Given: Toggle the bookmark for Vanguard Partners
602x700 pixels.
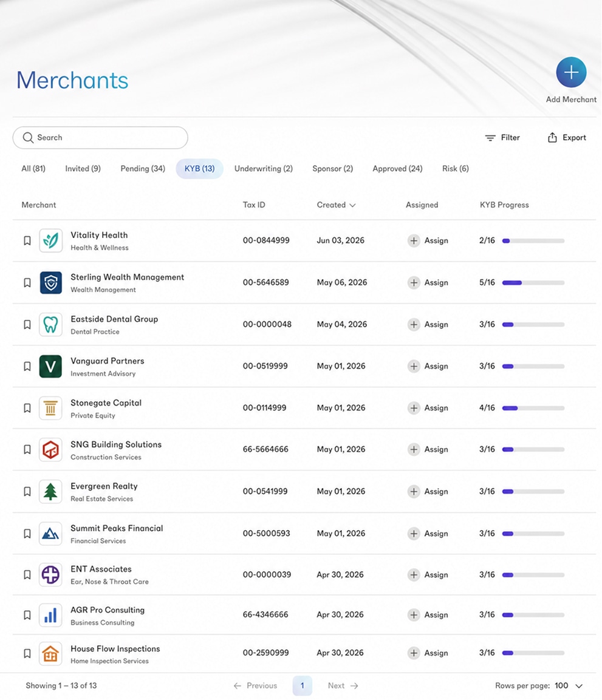Looking at the screenshot, I should pos(27,366).
